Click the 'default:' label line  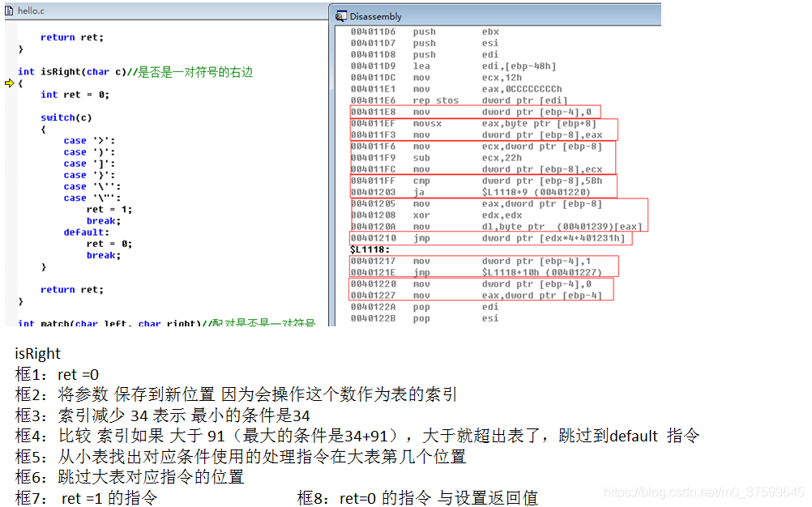pos(87,232)
